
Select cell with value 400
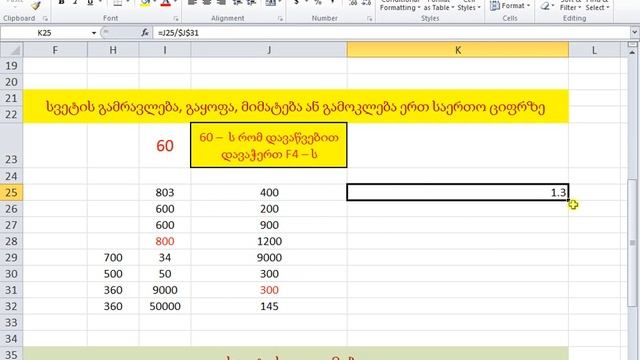[x=269, y=192]
